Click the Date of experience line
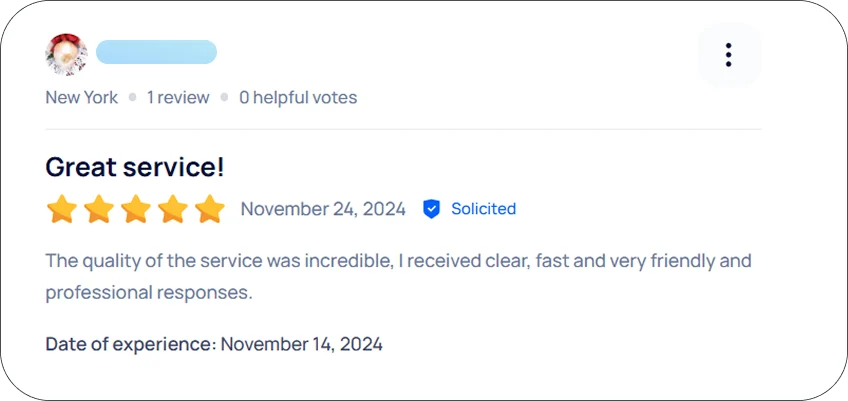 (x=214, y=344)
